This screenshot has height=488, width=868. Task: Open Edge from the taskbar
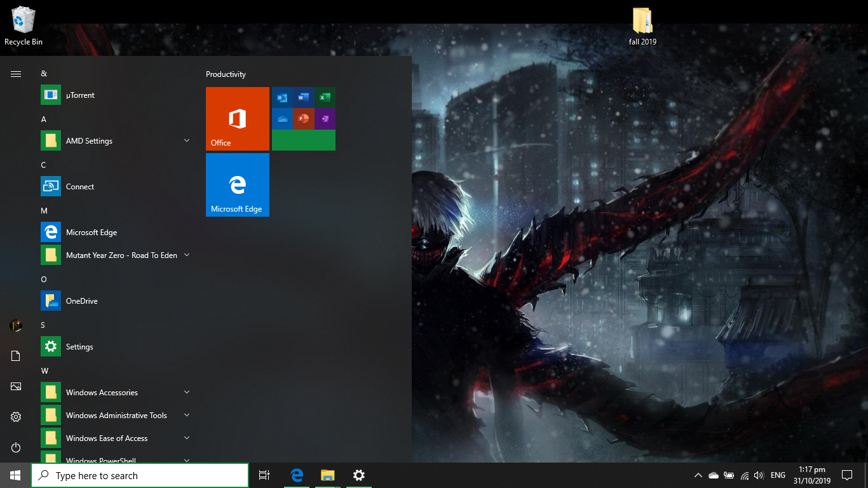pyautogui.click(x=297, y=475)
